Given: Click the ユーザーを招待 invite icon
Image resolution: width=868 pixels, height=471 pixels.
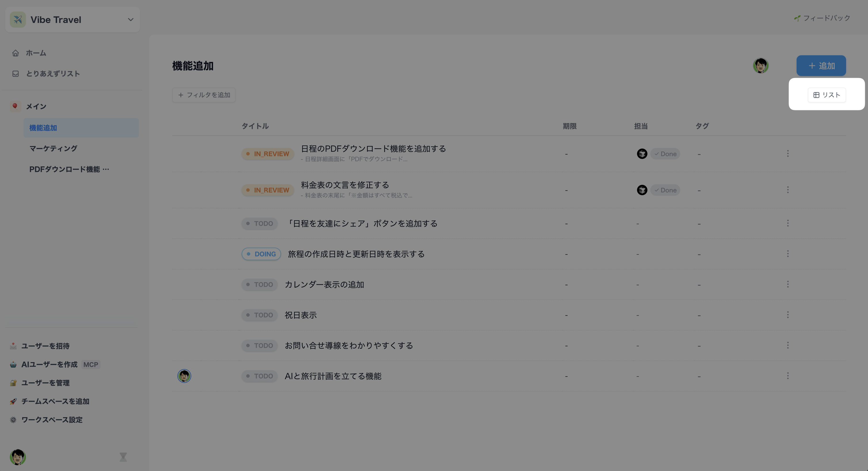Looking at the screenshot, I should pyautogui.click(x=13, y=346).
